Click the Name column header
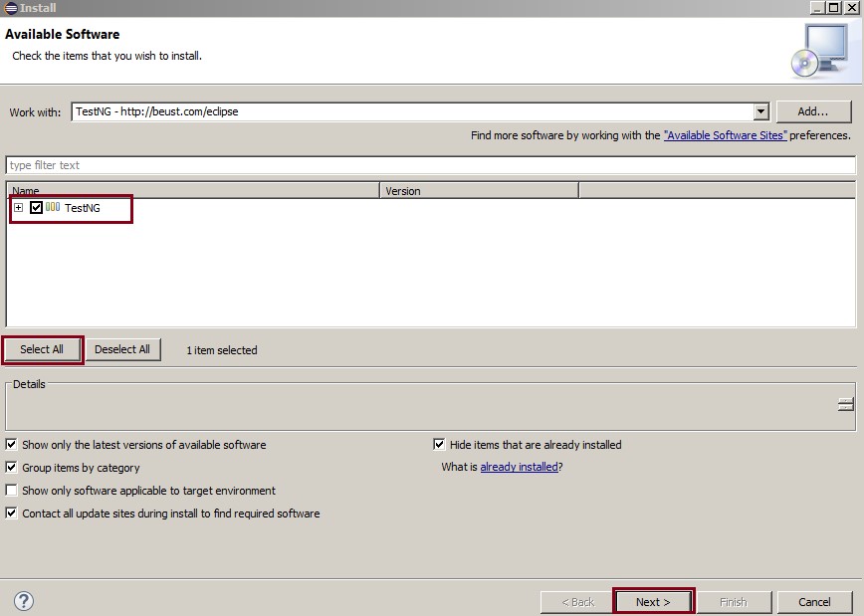This screenshot has height=616, width=864. click(193, 190)
